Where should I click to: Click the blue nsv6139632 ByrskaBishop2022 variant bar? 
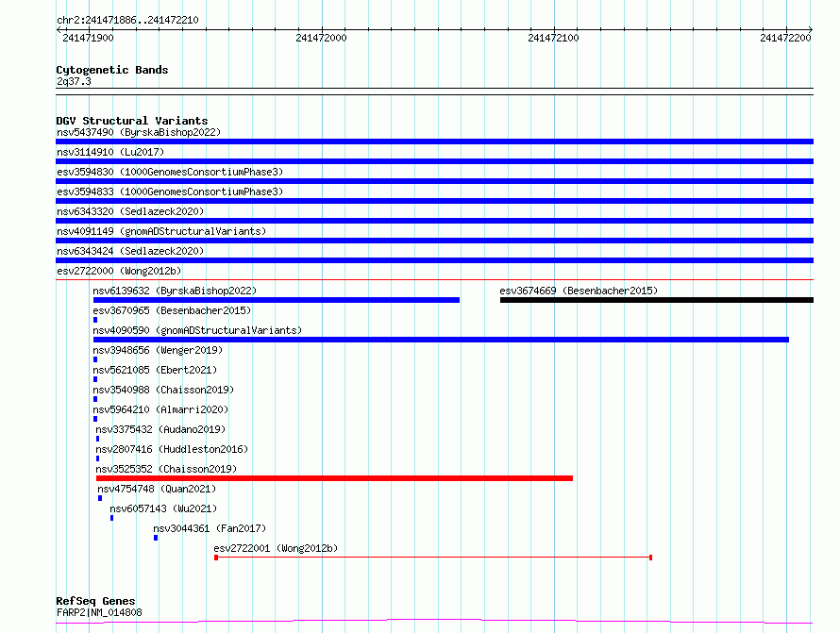276,300
